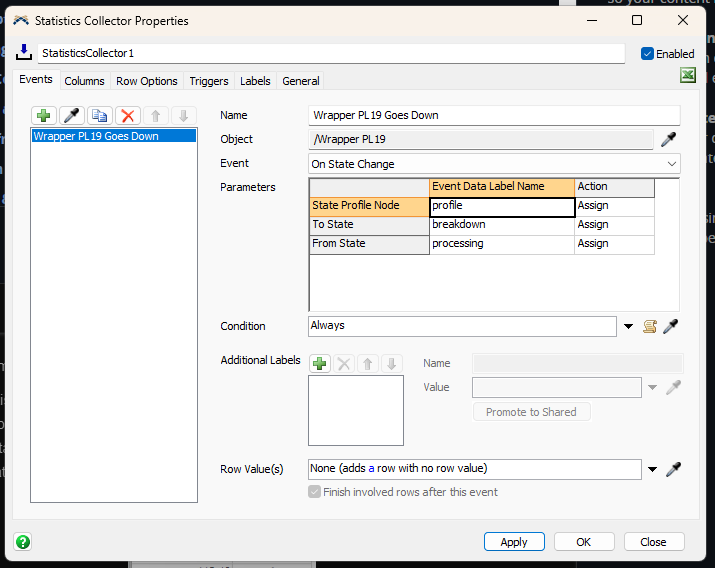Image resolution: width=715 pixels, height=568 pixels.
Task: Open the Triggers tab
Action: pyautogui.click(x=208, y=81)
